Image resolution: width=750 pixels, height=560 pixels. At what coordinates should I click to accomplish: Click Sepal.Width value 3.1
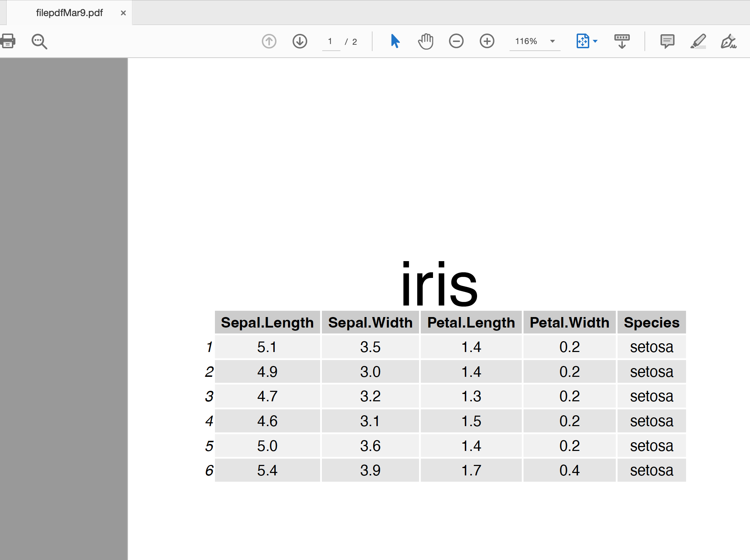point(370,421)
